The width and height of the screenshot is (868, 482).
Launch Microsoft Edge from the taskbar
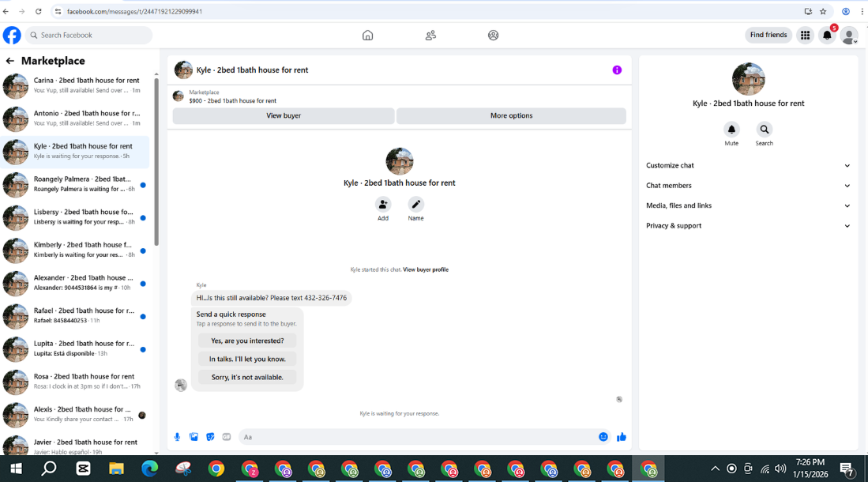click(149, 469)
